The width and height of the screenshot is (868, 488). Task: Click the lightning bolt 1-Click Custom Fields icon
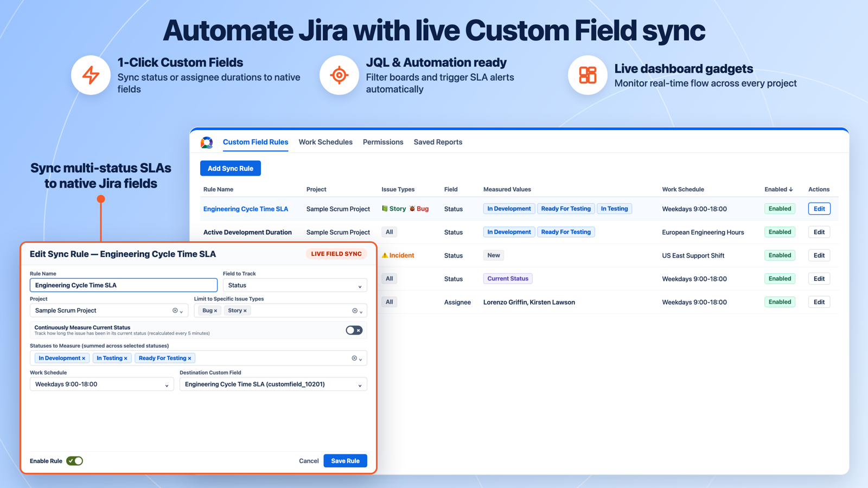click(x=91, y=75)
